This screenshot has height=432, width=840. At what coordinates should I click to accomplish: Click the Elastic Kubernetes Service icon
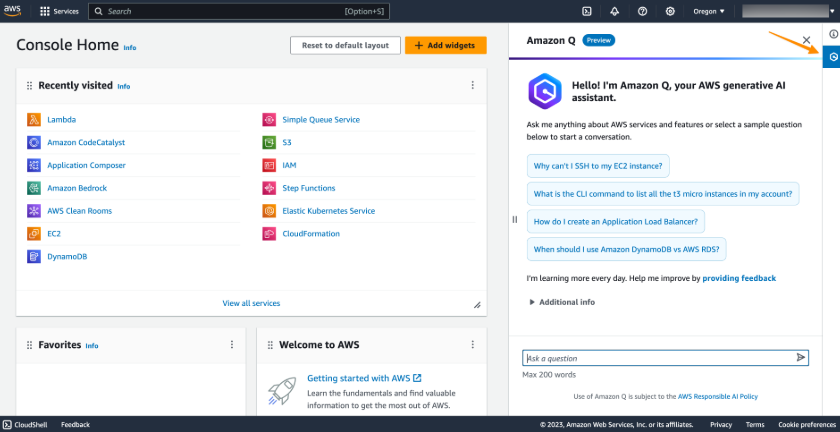[269, 211]
